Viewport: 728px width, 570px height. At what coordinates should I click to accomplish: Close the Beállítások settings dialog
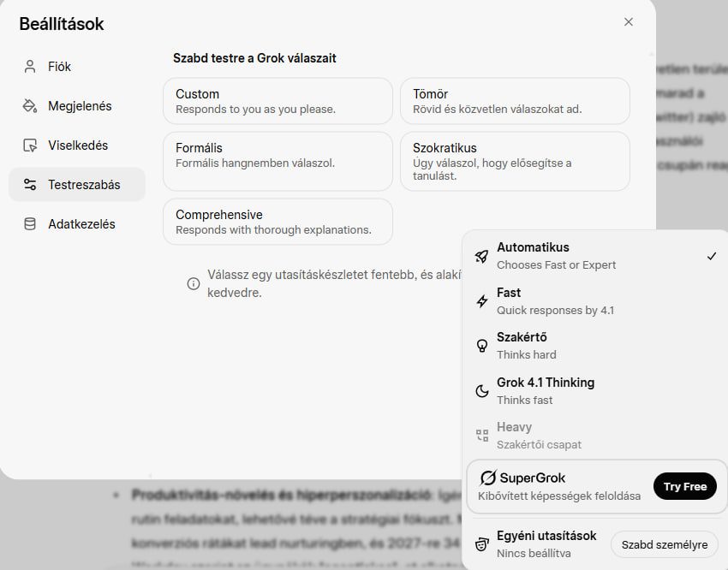(x=629, y=22)
